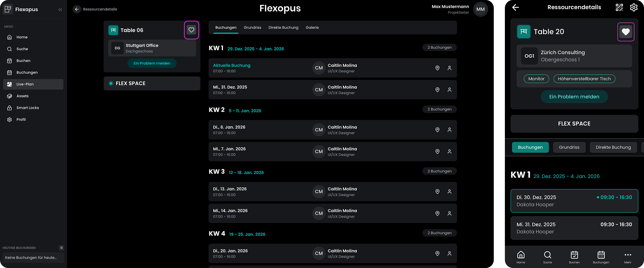
Task: Open settings gear in mobile header
Action: 634,8
